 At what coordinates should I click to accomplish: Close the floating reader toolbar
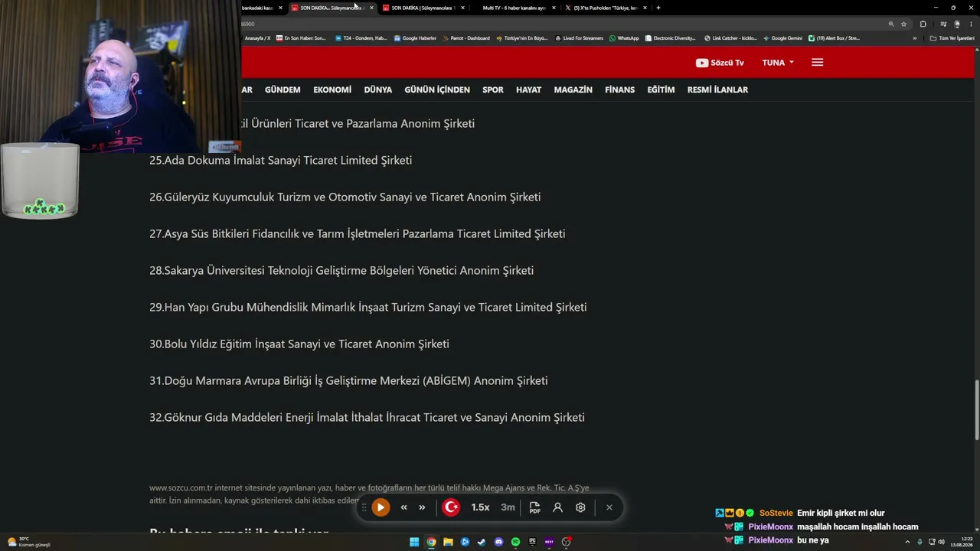pyautogui.click(x=609, y=507)
